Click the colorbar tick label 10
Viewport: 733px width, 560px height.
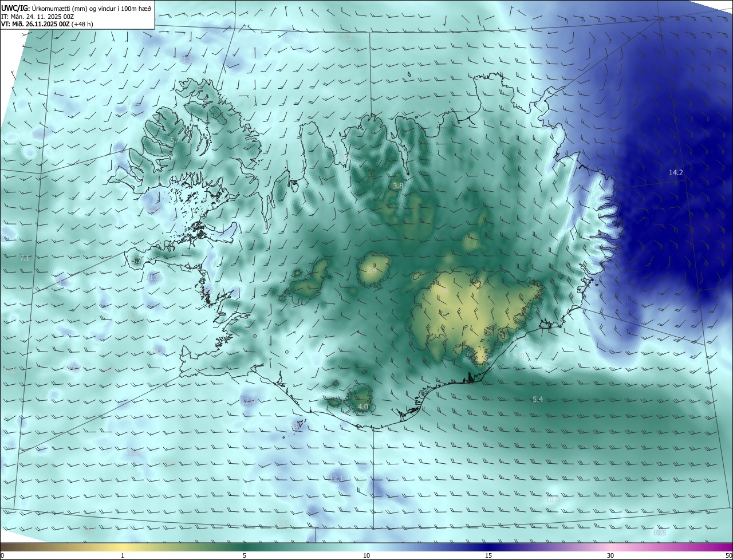click(x=366, y=555)
